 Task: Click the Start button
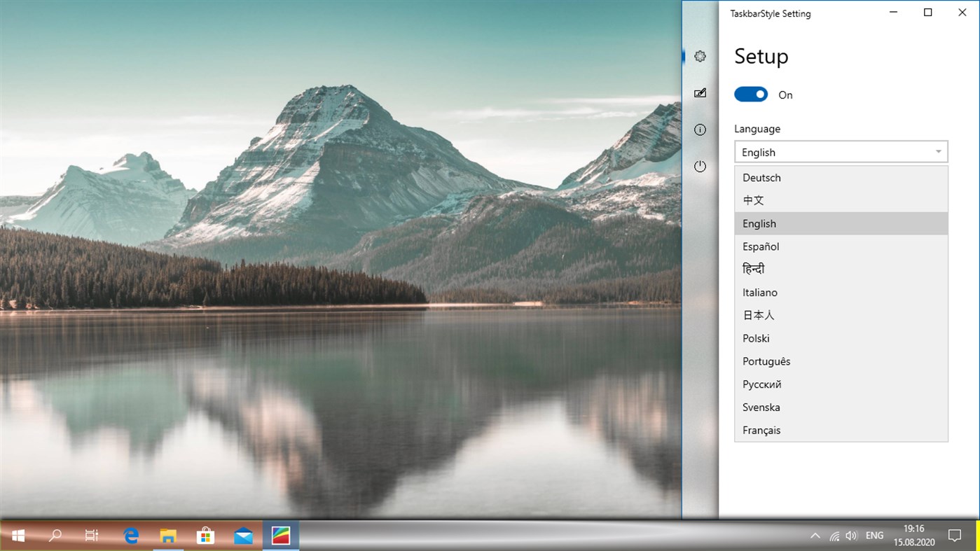point(17,536)
